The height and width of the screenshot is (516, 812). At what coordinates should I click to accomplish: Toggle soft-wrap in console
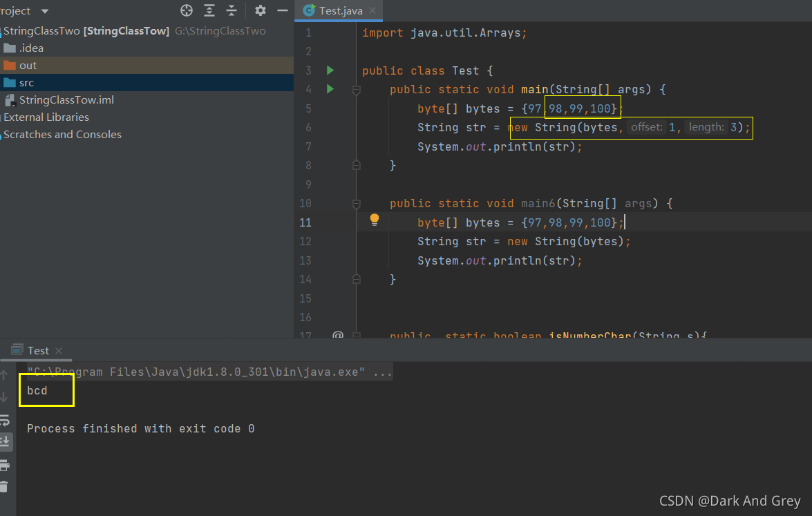point(5,420)
